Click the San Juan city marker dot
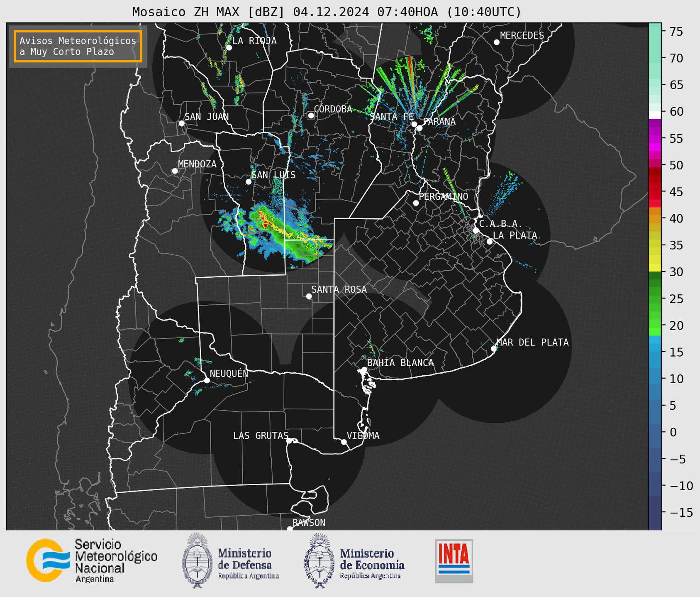The image size is (700, 597). tap(181, 123)
